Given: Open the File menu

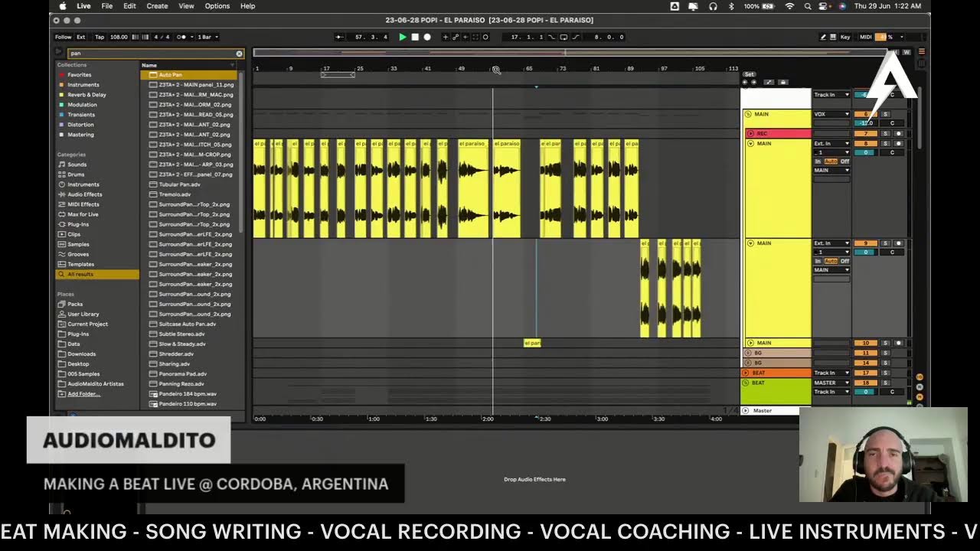Looking at the screenshot, I should pyautogui.click(x=107, y=6).
